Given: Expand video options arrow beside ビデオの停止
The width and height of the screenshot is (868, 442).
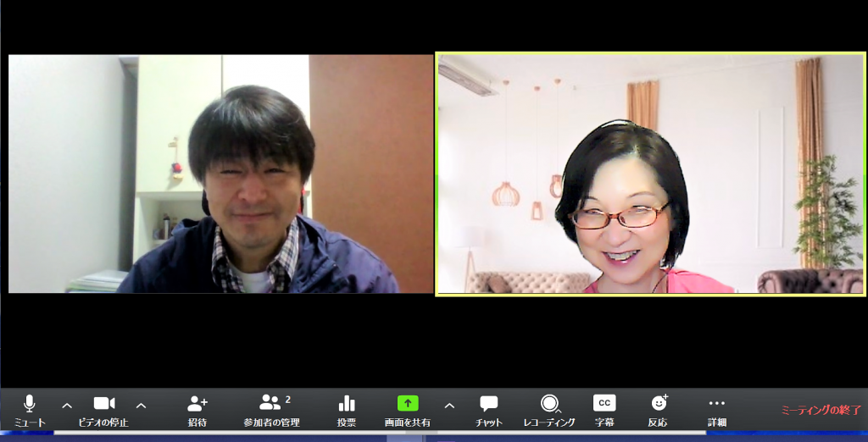Looking at the screenshot, I should (x=142, y=406).
